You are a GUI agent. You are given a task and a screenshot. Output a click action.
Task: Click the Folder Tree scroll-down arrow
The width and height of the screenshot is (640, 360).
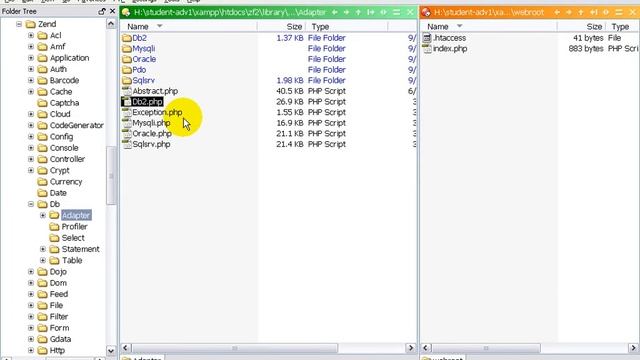[x=111, y=351]
